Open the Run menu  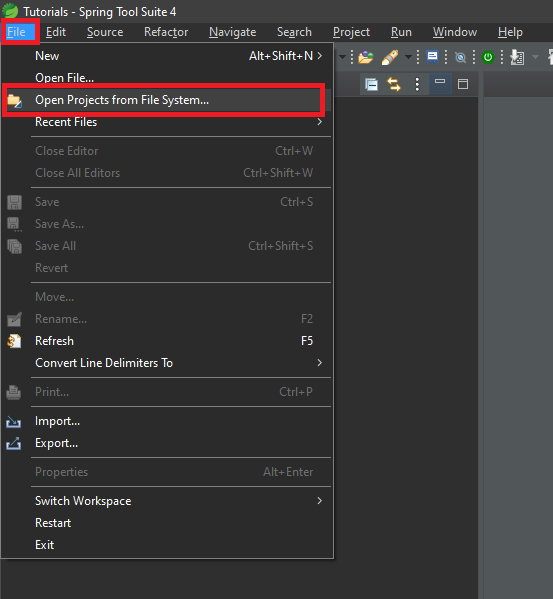coord(401,32)
